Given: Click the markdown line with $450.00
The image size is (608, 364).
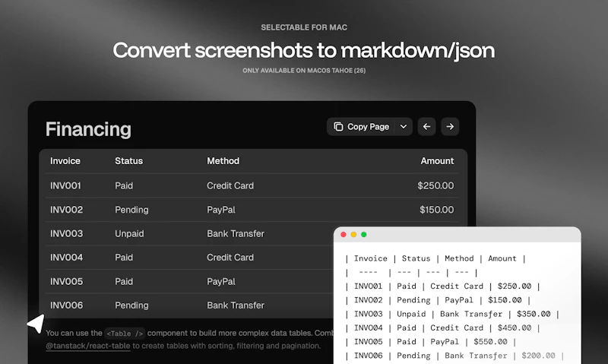Looking at the screenshot, I should tap(442, 328).
